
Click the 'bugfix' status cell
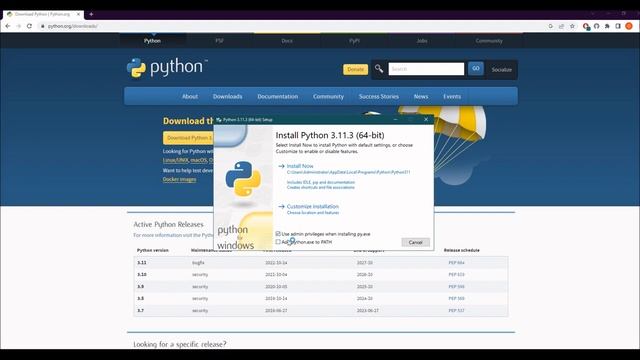tap(198, 263)
